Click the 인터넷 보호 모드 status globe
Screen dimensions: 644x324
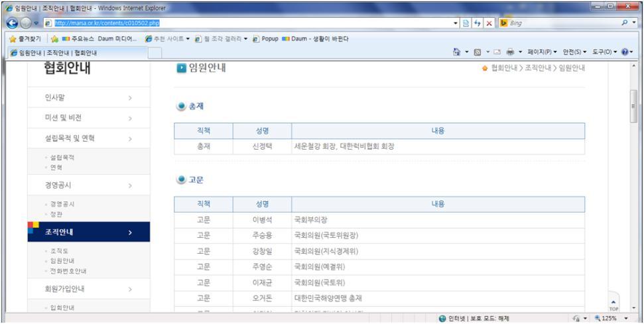point(442,318)
